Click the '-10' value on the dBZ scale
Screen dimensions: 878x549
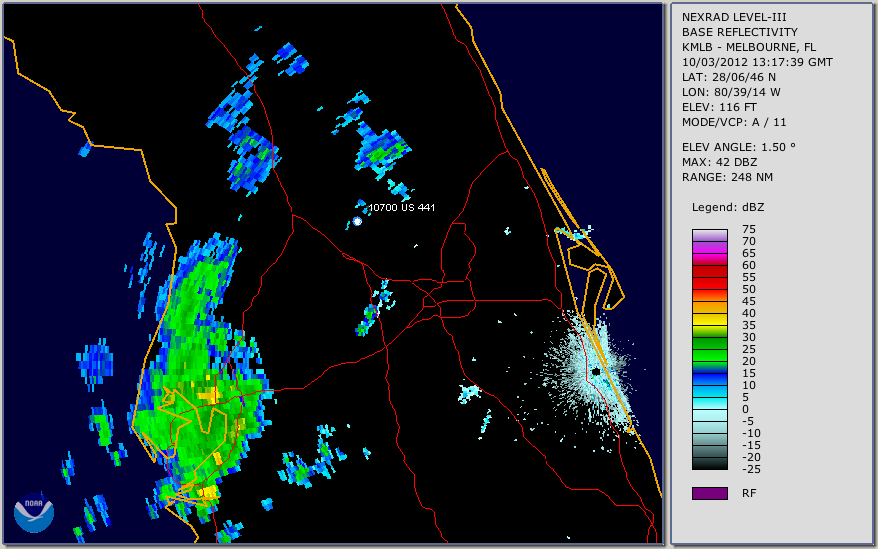(751, 434)
